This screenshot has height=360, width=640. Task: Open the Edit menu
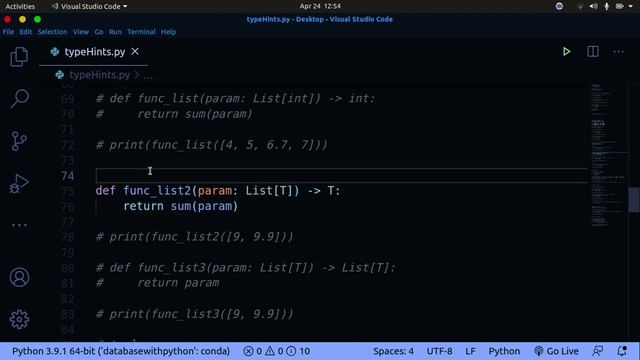tap(26, 32)
